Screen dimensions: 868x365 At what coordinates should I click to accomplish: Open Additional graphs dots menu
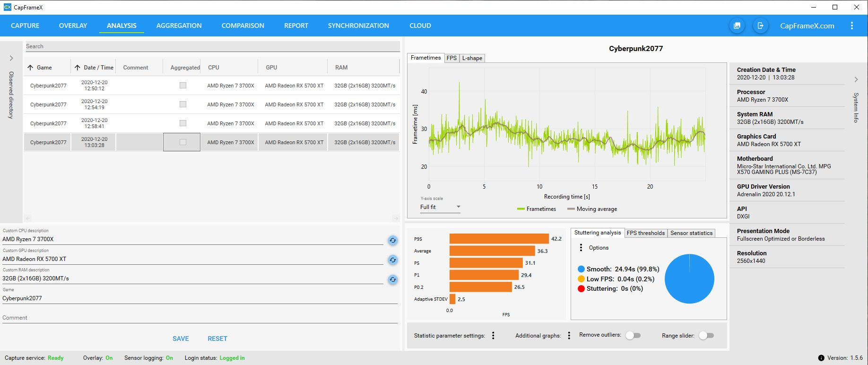(x=569, y=335)
